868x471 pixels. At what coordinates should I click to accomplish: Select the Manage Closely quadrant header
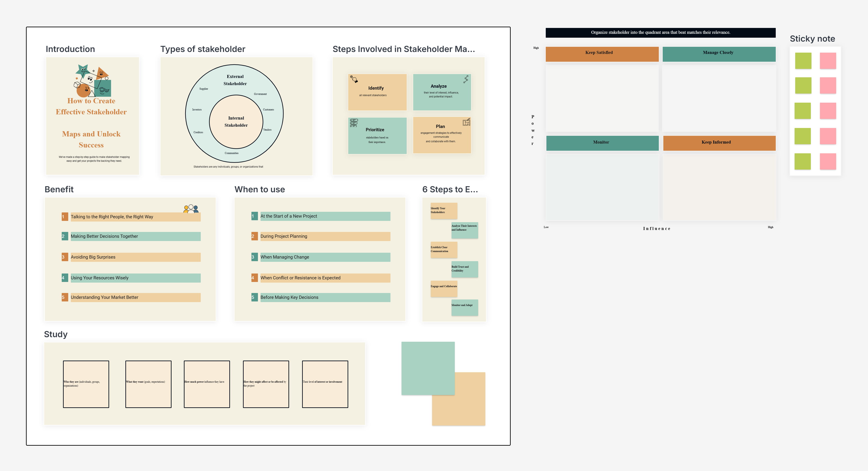pos(719,54)
